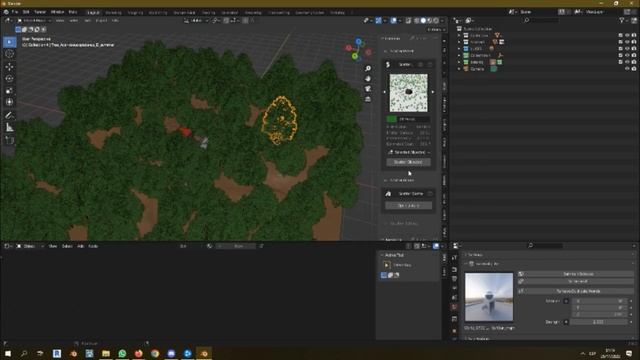Click the viewport zoom magnifier icon
Image resolution: width=640 pixels, height=360 pixels.
point(368,69)
